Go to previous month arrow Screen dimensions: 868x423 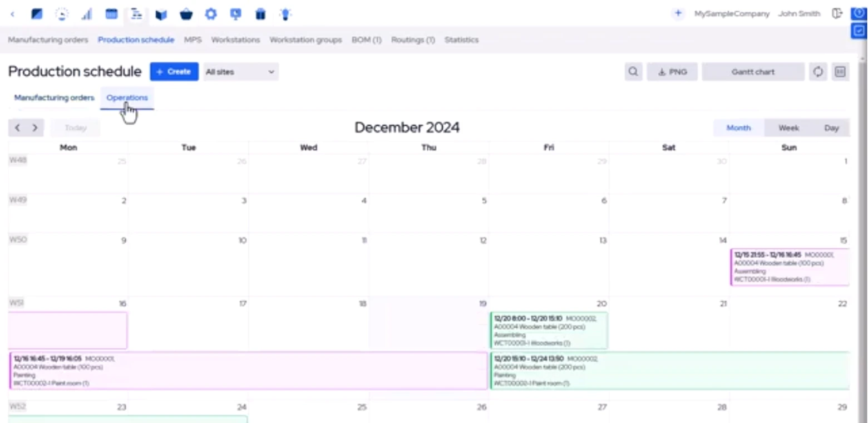(17, 128)
